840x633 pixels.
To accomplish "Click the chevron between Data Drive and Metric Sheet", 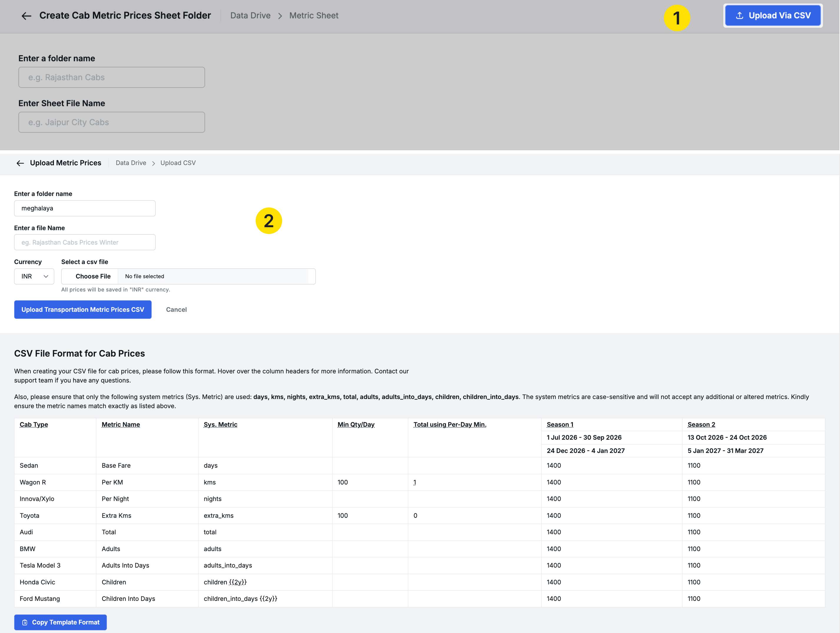I will tap(280, 16).
